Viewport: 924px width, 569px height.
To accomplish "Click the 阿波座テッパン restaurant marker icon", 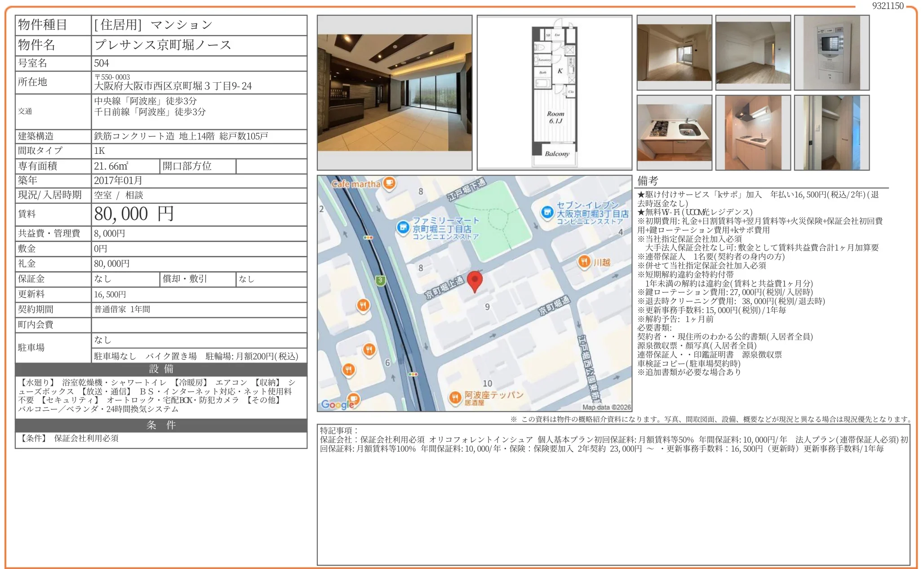I will coord(455,397).
